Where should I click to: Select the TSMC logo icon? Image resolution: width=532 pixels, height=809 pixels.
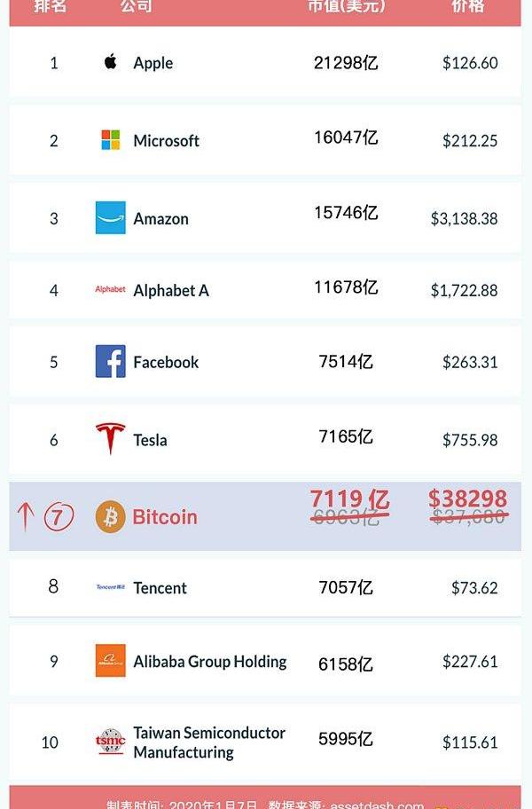coord(111,742)
